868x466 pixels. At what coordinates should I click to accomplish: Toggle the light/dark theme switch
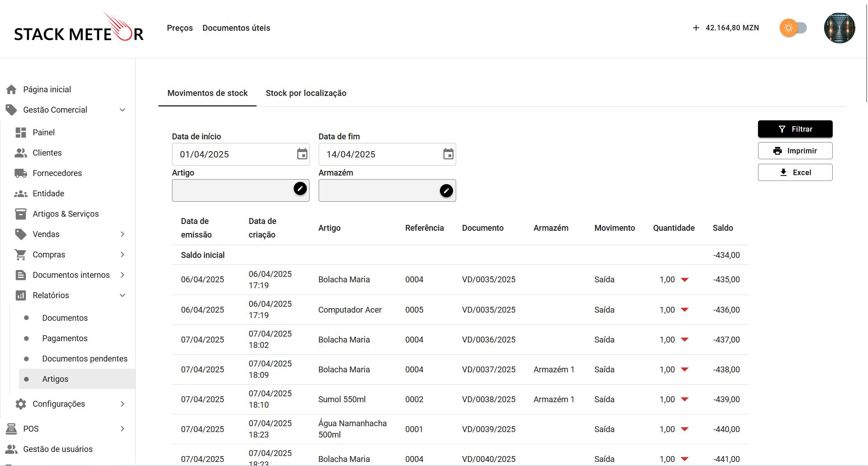793,28
